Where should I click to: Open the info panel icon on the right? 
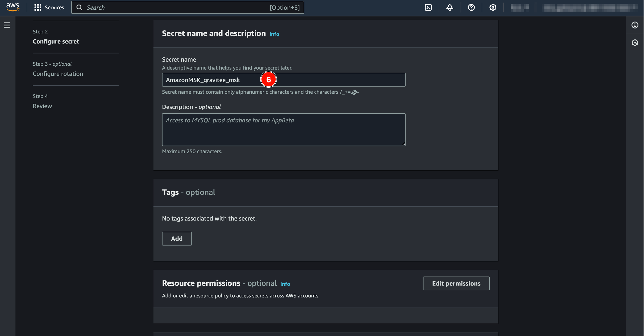pyautogui.click(x=635, y=25)
